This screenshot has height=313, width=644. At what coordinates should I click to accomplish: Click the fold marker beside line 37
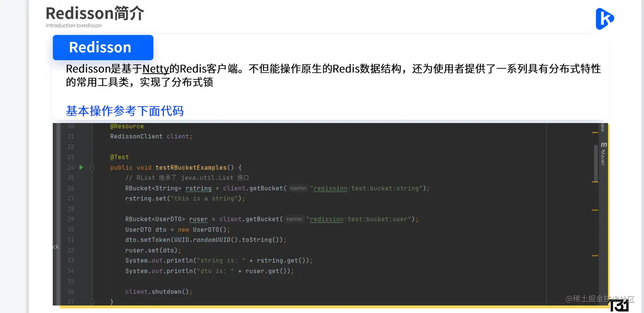pos(92,301)
